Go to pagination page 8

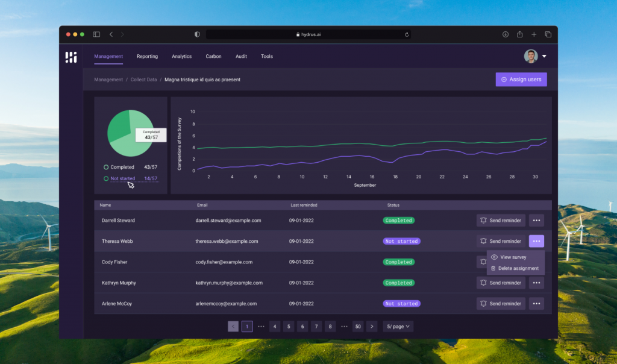pyautogui.click(x=330, y=326)
